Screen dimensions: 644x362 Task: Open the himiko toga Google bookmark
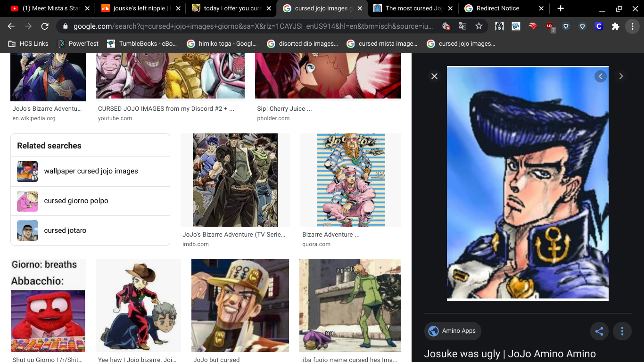[x=222, y=43]
